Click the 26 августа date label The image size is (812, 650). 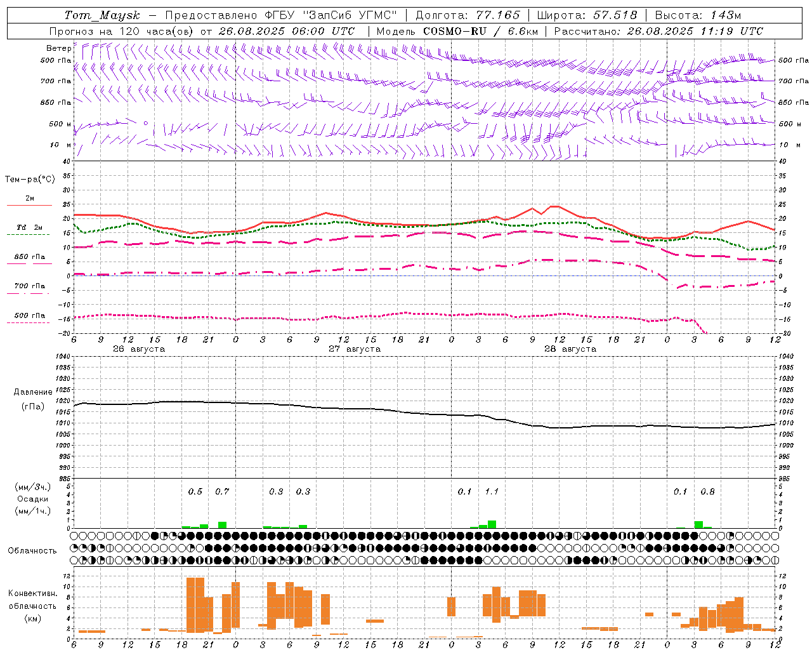click(x=139, y=349)
